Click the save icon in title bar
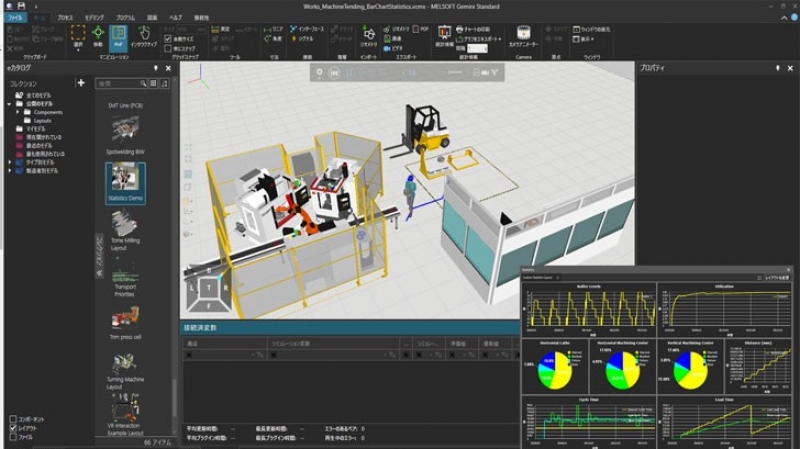 pyautogui.click(x=21, y=6)
